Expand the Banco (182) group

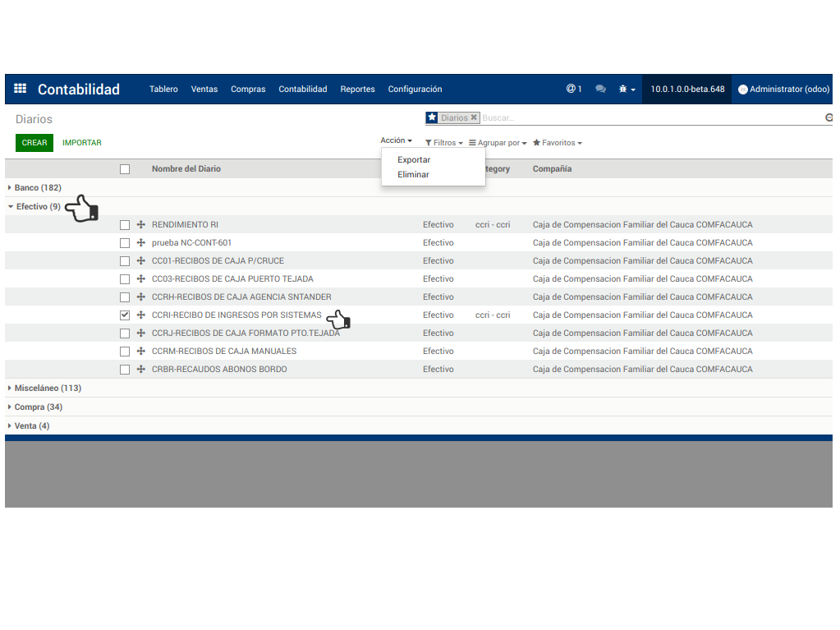(x=37, y=188)
